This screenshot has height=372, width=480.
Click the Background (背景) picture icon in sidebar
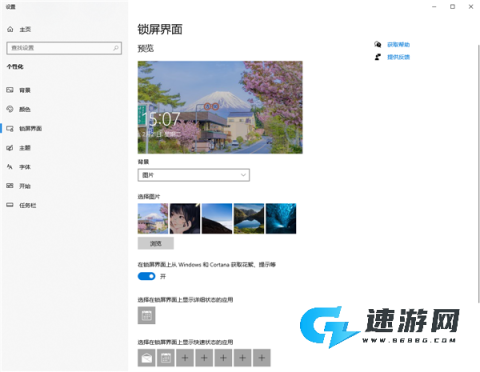10,90
